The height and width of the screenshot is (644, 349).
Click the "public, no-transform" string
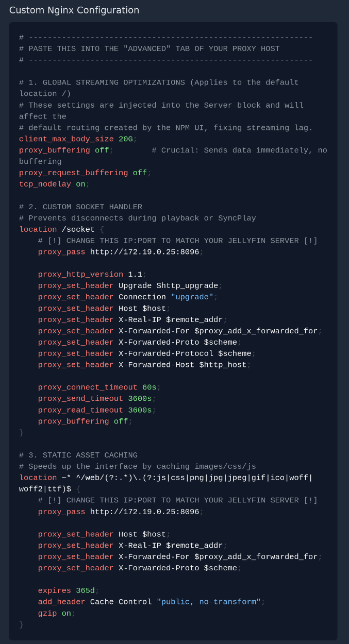coord(208,602)
